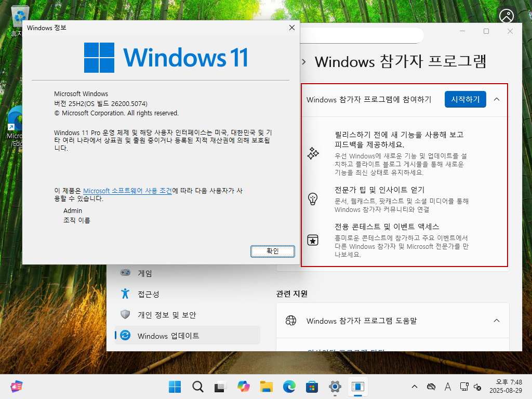Image resolution: width=532 pixels, height=399 pixels.
Task: Open File Explorer from taskbar
Action: (267, 387)
